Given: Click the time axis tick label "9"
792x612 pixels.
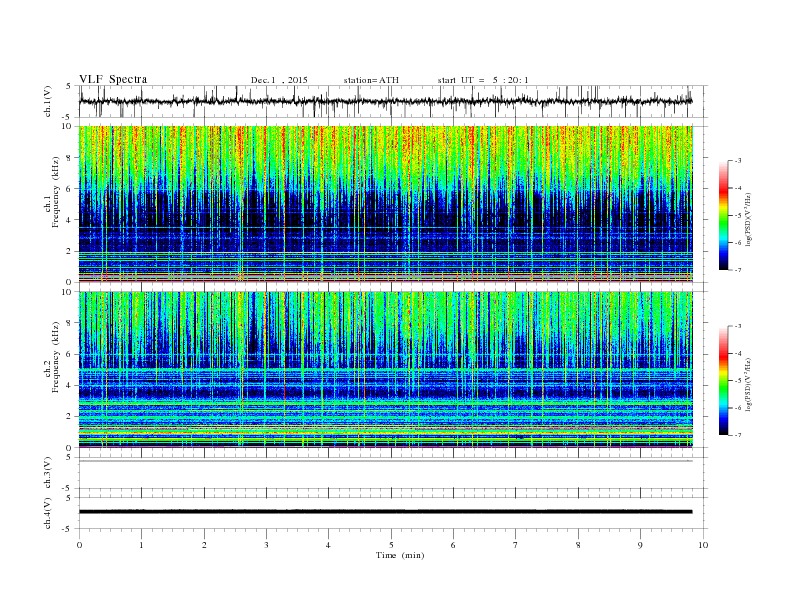Looking at the screenshot, I should [x=640, y=545].
